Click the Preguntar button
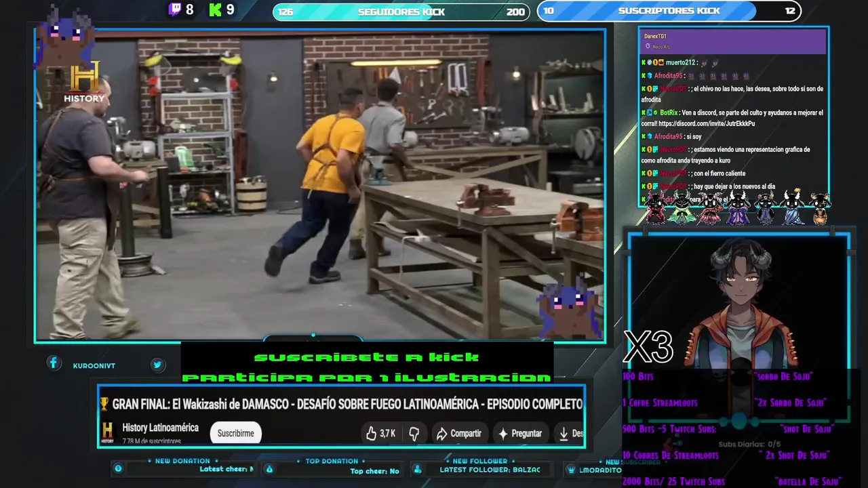The width and height of the screenshot is (868, 488). tap(520, 433)
